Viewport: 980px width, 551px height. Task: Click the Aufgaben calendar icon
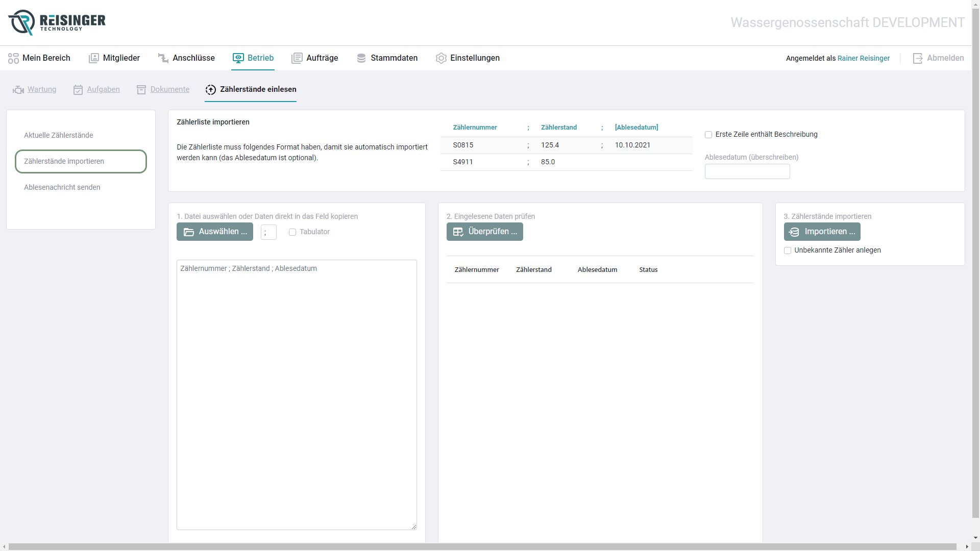click(78, 90)
